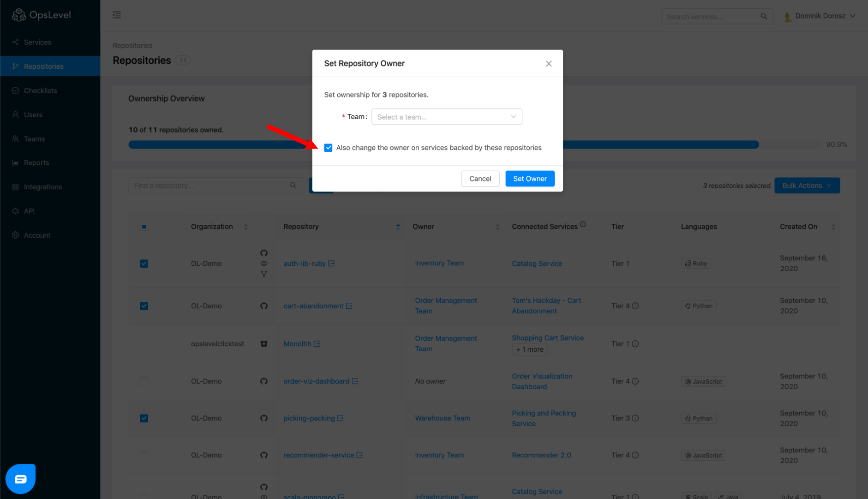The image size is (868, 499).
Task: Uncheck the cart-abandonment row checkbox
Action: pyautogui.click(x=144, y=306)
